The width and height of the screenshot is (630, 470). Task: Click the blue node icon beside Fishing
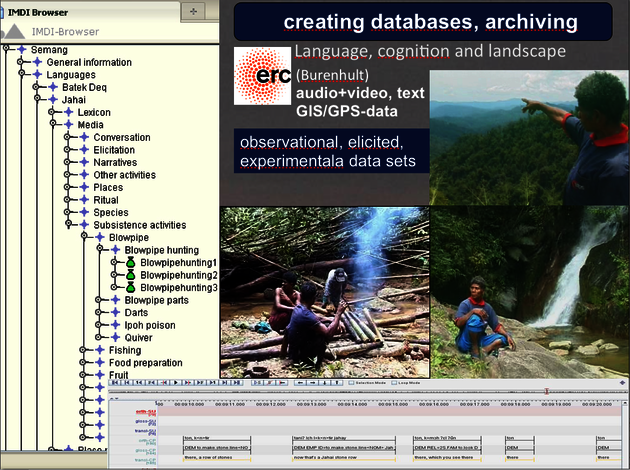(x=100, y=350)
